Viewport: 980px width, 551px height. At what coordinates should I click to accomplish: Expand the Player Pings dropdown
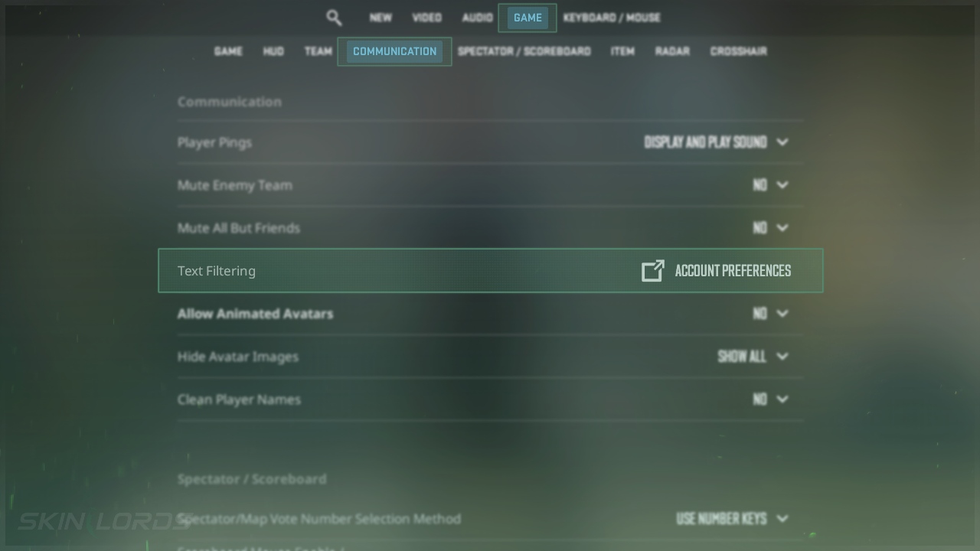[x=716, y=142]
